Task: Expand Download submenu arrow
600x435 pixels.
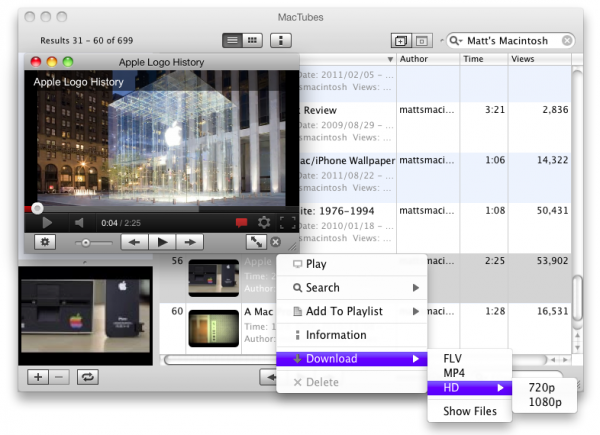Action: (x=416, y=359)
